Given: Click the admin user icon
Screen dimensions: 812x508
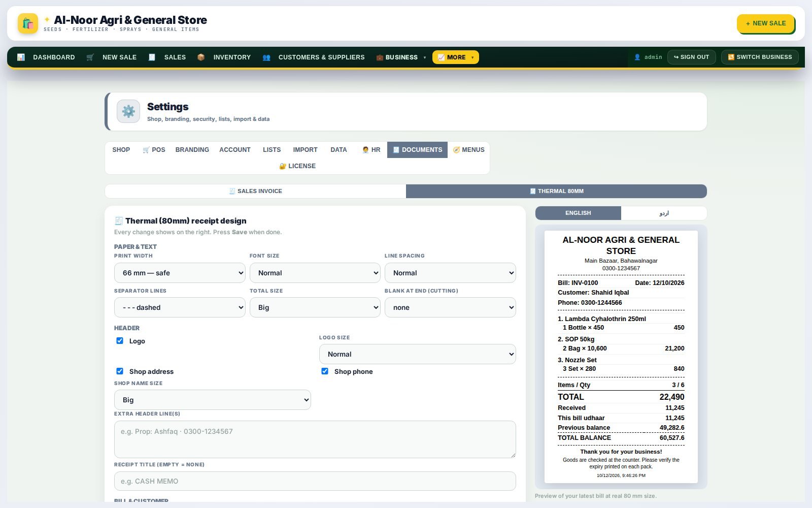Looking at the screenshot, I should click(x=637, y=57).
